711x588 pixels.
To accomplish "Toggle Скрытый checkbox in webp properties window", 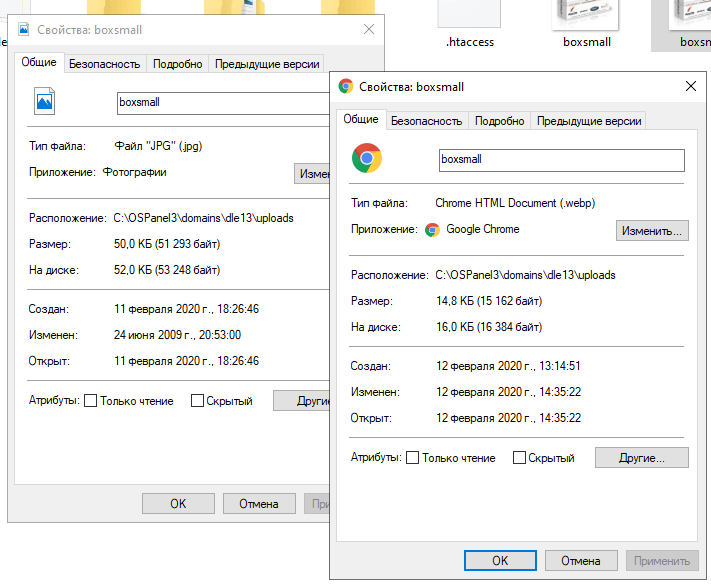I will point(519,457).
